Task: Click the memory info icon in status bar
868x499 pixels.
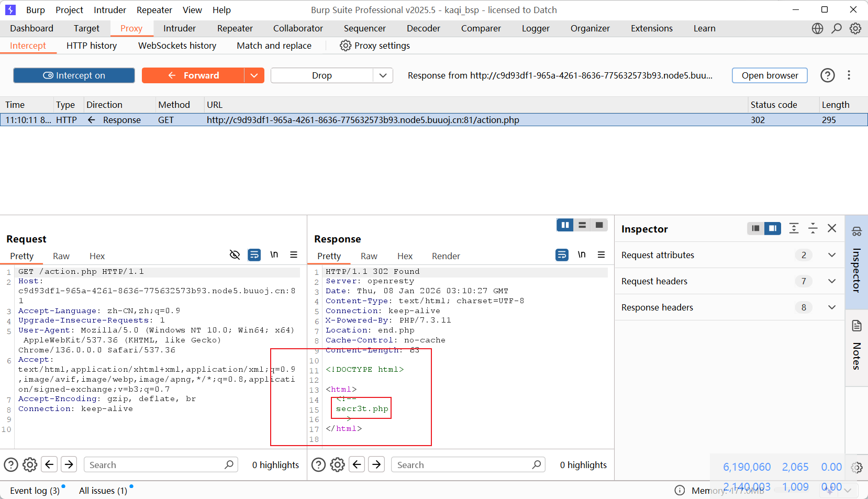Action: tap(680, 490)
